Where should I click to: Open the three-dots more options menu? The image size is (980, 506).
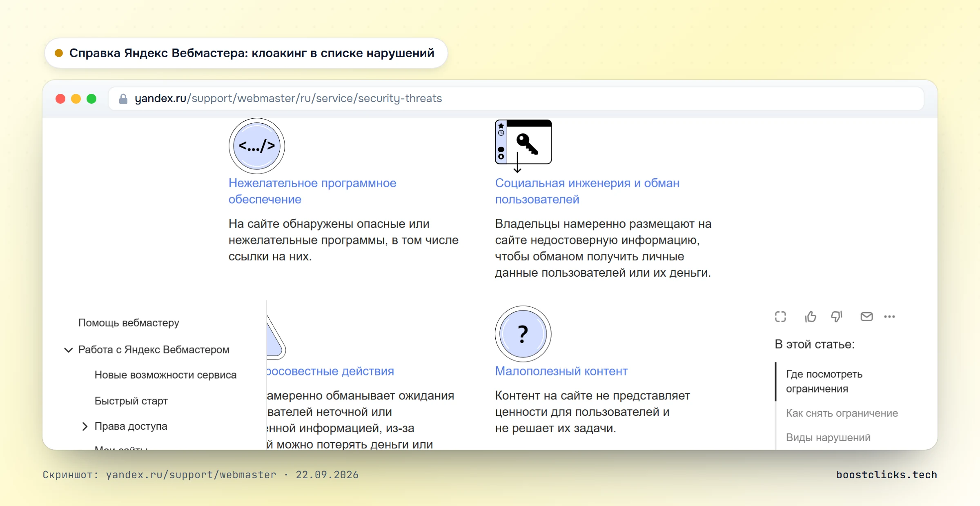click(889, 317)
